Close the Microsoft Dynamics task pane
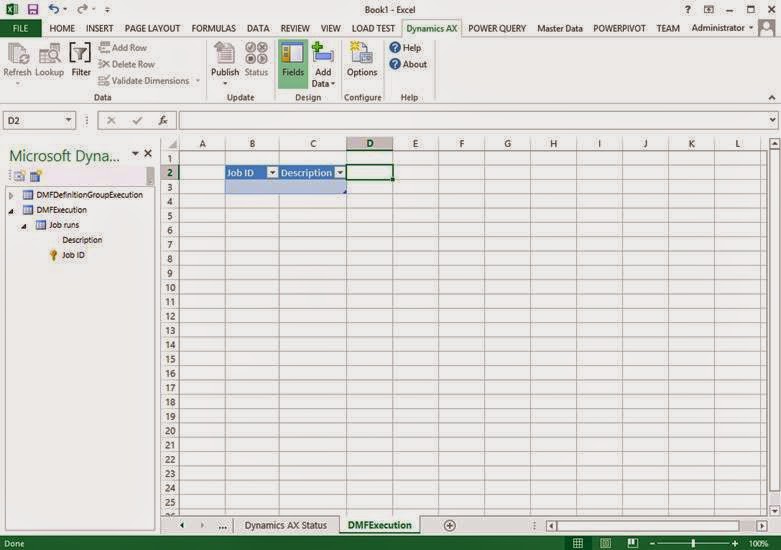The width and height of the screenshot is (781, 550). pyautogui.click(x=148, y=153)
